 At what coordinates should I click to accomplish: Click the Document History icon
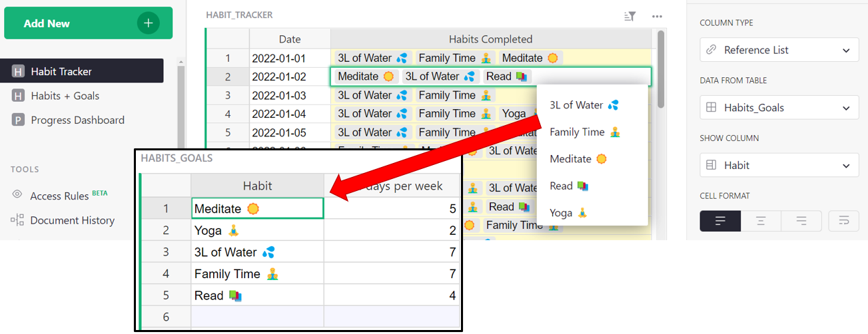click(x=17, y=220)
